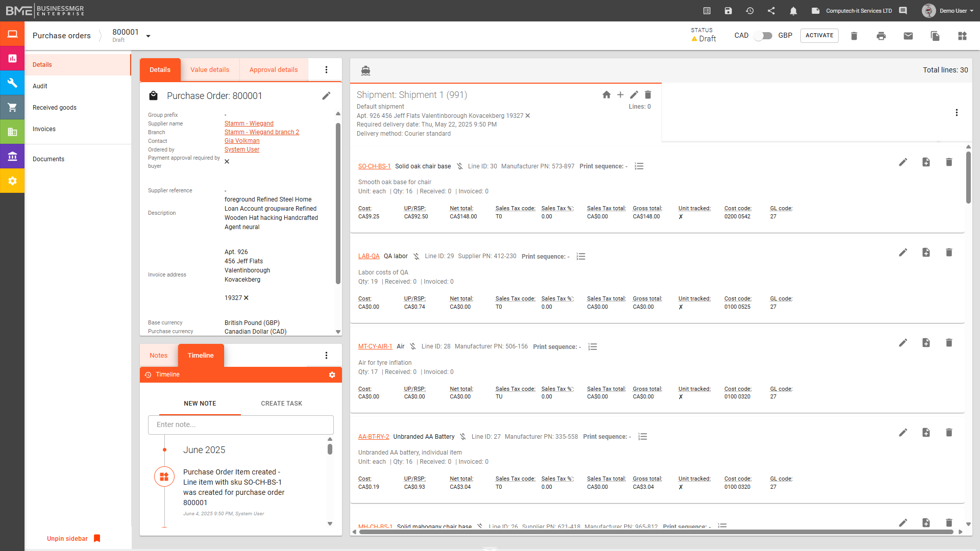Click the save icon in top bar
This screenshot has width=980, height=551.
(x=728, y=11)
